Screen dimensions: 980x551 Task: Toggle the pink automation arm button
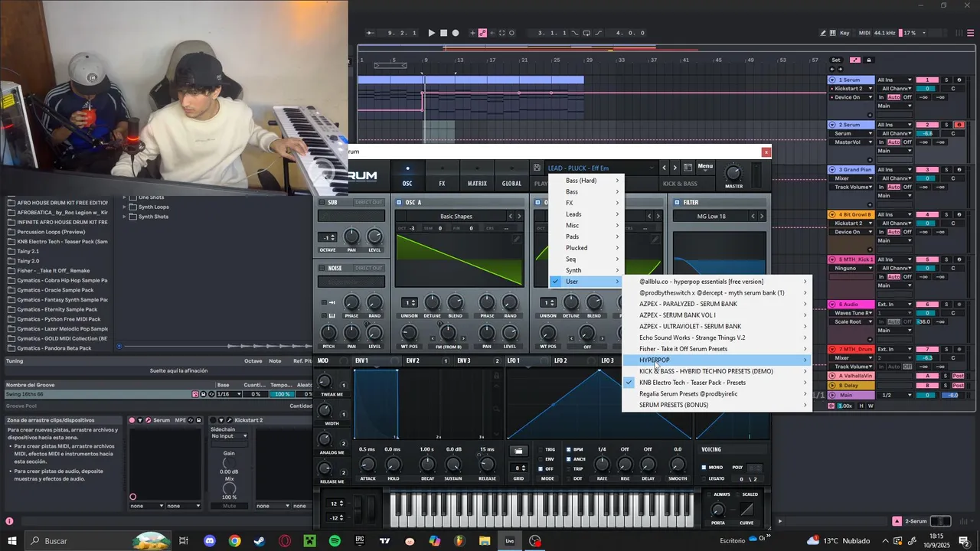tap(482, 33)
